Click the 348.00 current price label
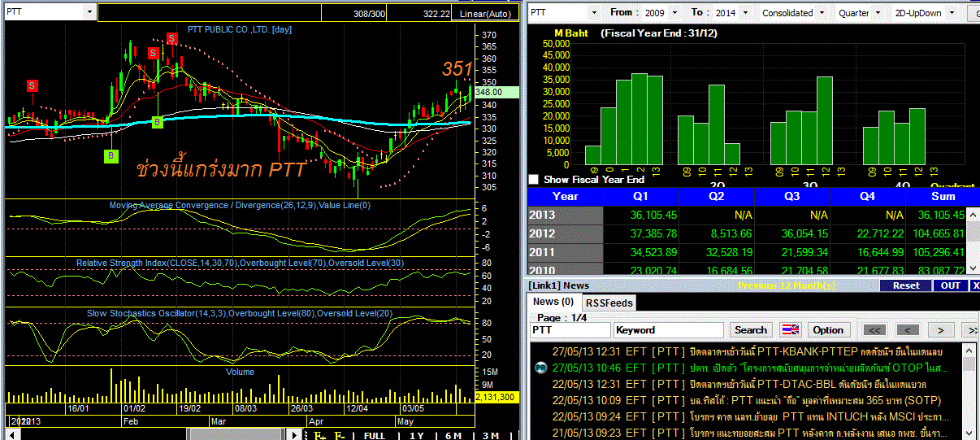 (x=498, y=92)
